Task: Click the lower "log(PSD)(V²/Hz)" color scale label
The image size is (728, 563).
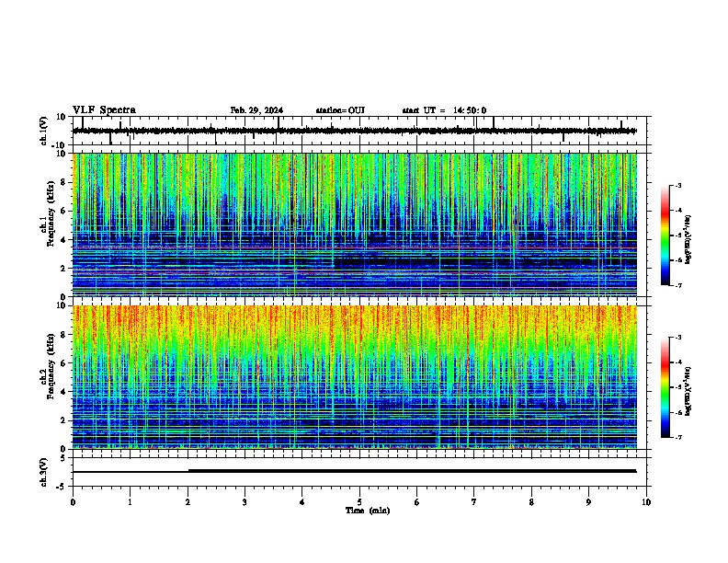Action: coord(688,392)
